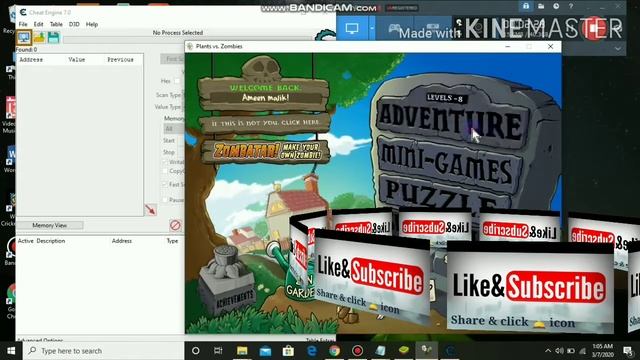Open the notification center icon
The height and width of the screenshot is (360, 640).
[628, 351]
